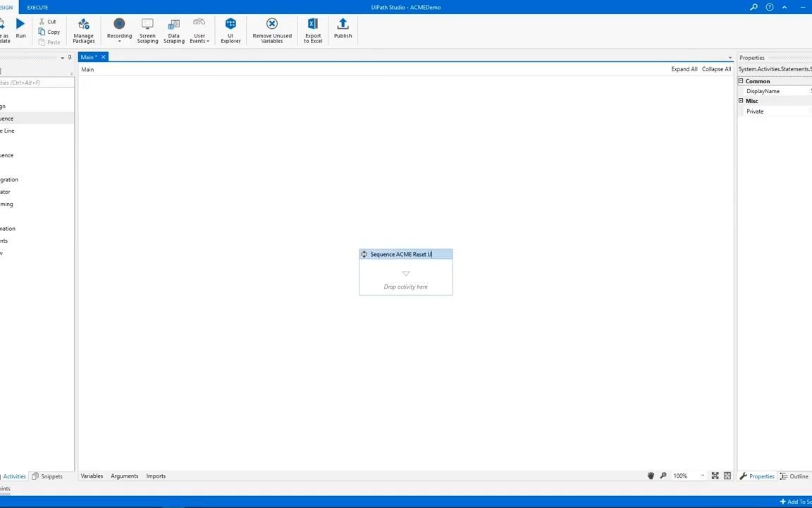Collapse the Misc properties section

click(x=741, y=101)
